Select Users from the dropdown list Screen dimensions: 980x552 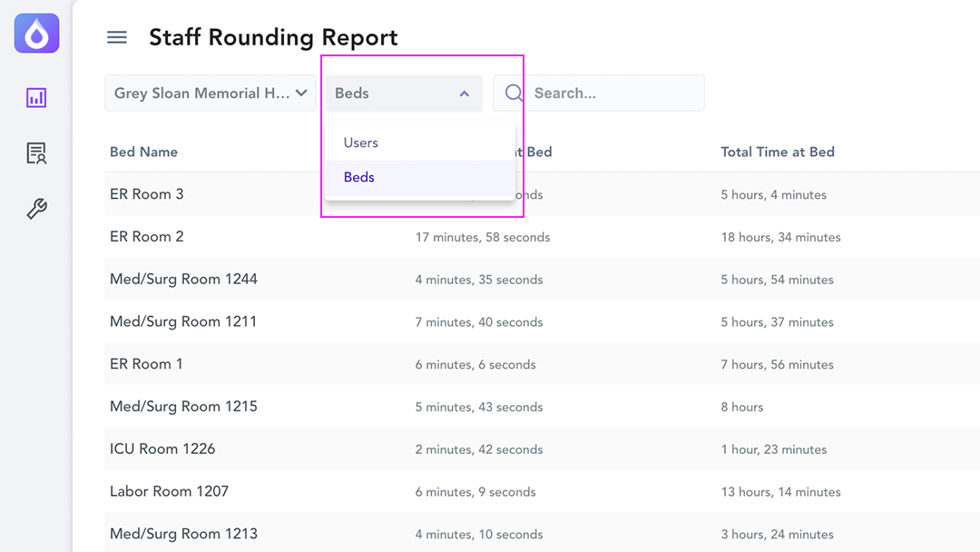tap(361, 143)
